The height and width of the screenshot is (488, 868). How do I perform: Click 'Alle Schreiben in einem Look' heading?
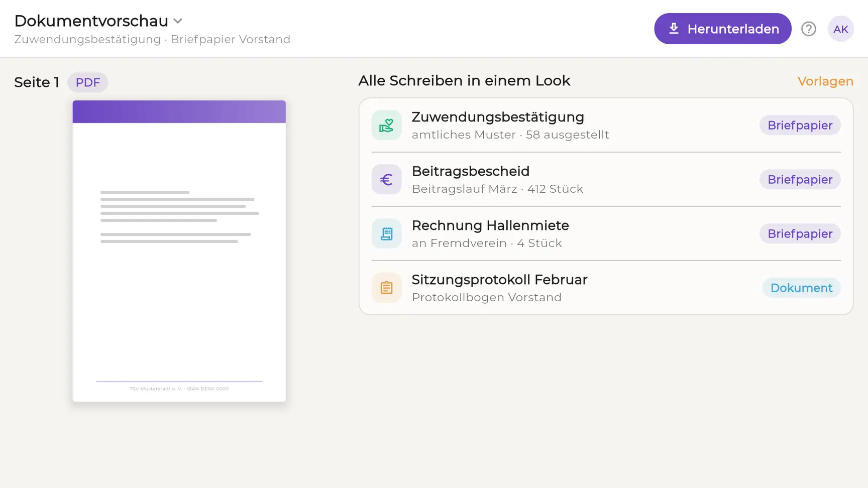464,81
